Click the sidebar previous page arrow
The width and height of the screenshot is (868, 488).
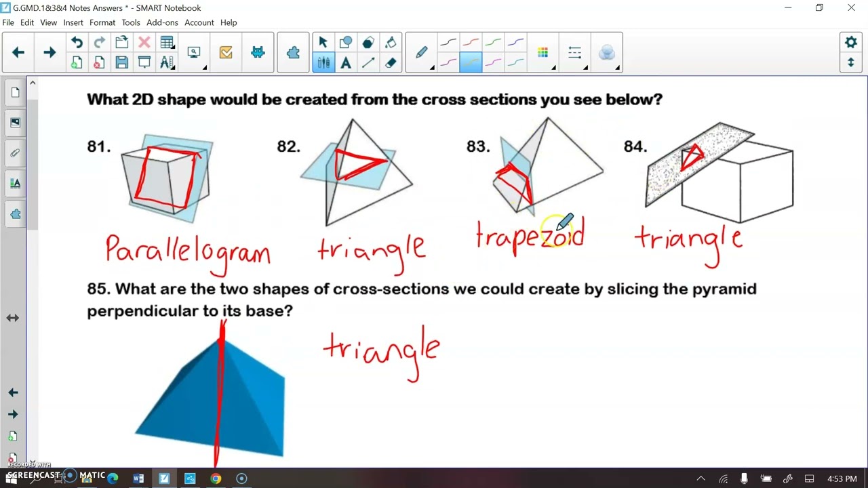[x=13, y=392]
